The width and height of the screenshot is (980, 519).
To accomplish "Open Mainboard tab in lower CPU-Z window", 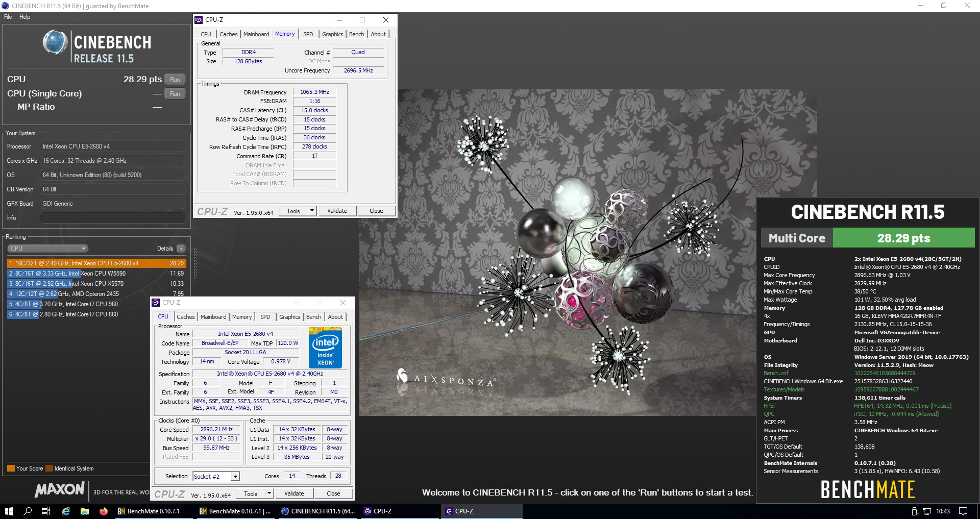I will [213, 317].
